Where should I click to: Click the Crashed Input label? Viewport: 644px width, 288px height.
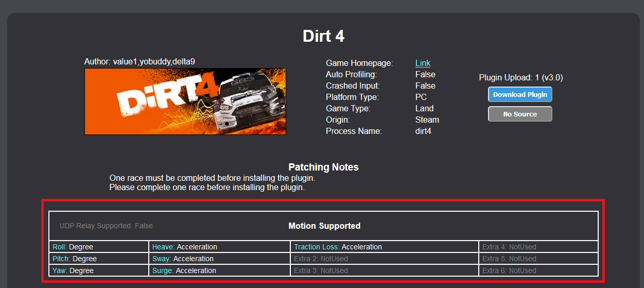click(x=353, y=86)
